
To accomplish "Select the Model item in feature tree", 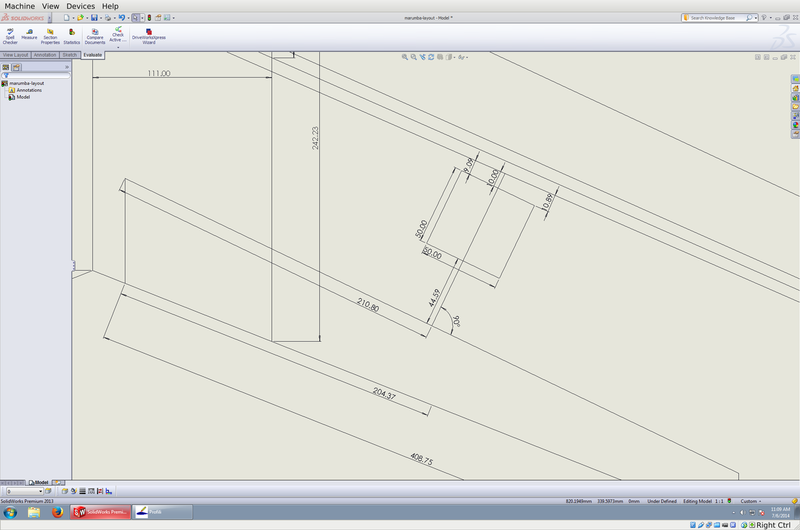I will tap(22, 97).
